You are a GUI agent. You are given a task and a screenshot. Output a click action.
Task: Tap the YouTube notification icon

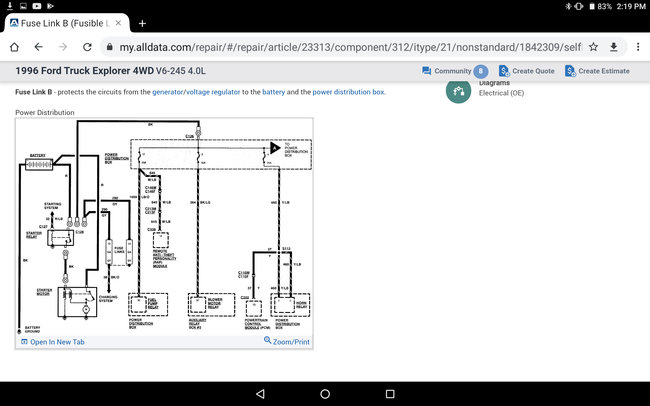(x=37, y=6)
